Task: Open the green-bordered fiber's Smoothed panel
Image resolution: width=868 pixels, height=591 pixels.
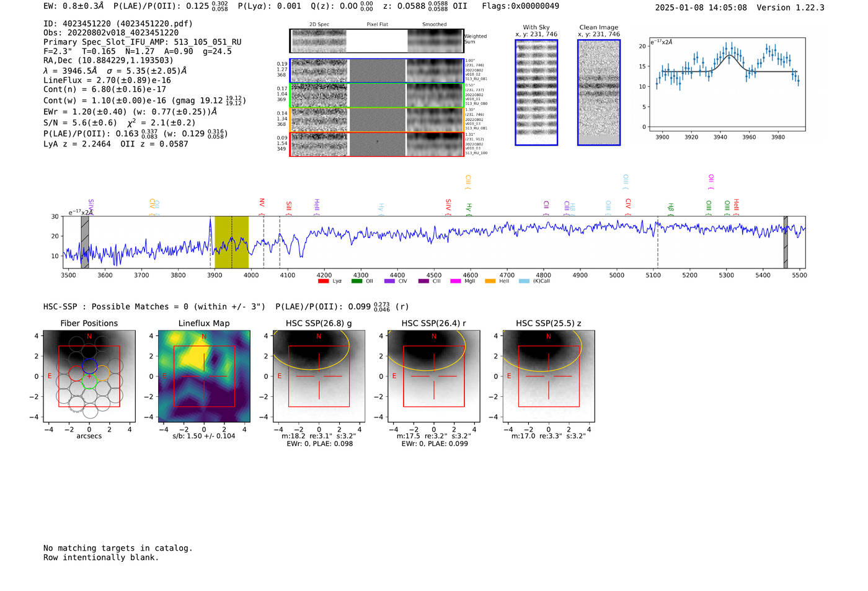Action: [x=435, y=96]
